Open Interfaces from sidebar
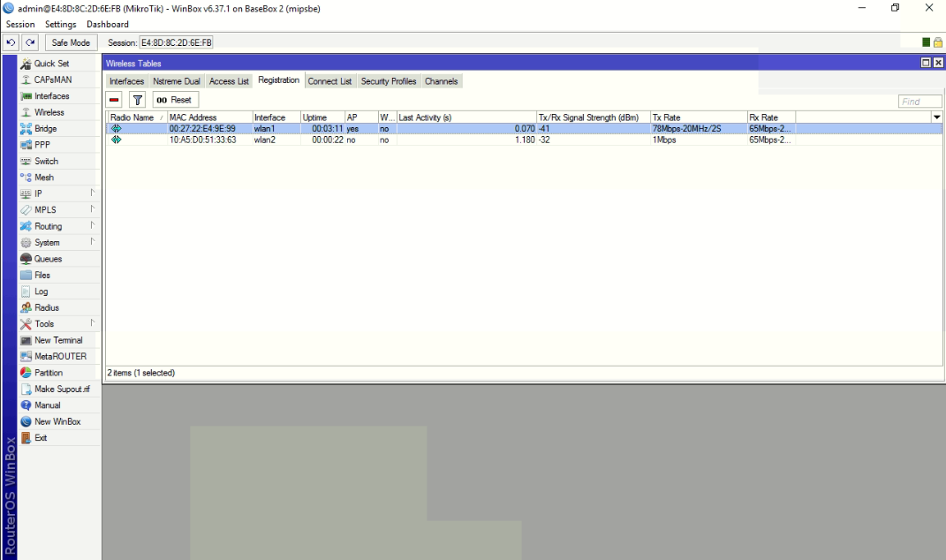The height and width of the screenshot is (560, 946). click(x=59, y=96)
